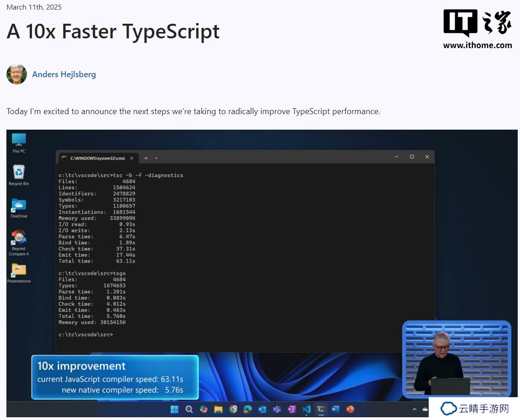This screenshot has width=520, height=420.
Task: Click 'new native compiler speed: 5.76s' text
Action: pyautogui.click(x=122, y=390)
